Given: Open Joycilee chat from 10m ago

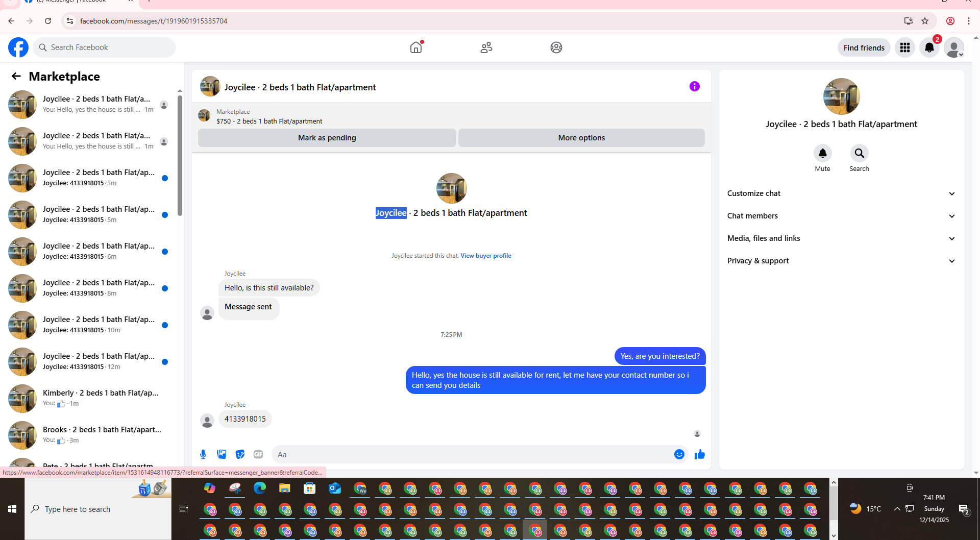Looking at the screenshot, I should [x=89, y=325].
